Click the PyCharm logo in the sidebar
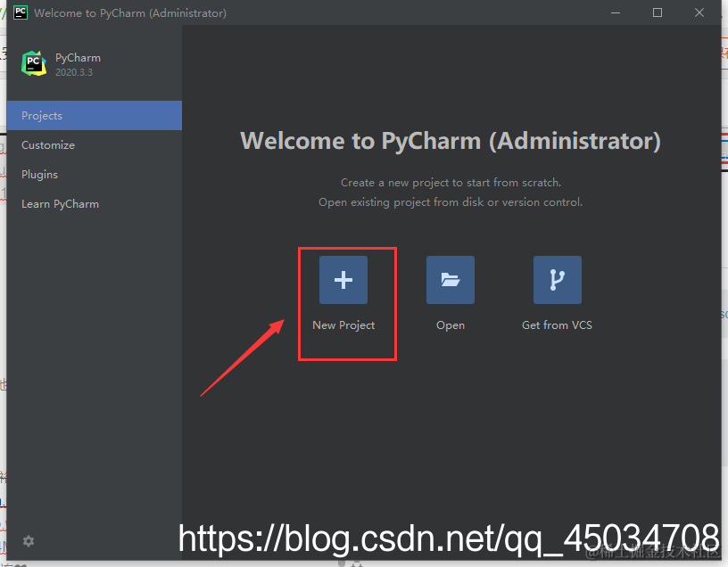The width and height of the screenshot is (728, 567). (x=34, y=63)
